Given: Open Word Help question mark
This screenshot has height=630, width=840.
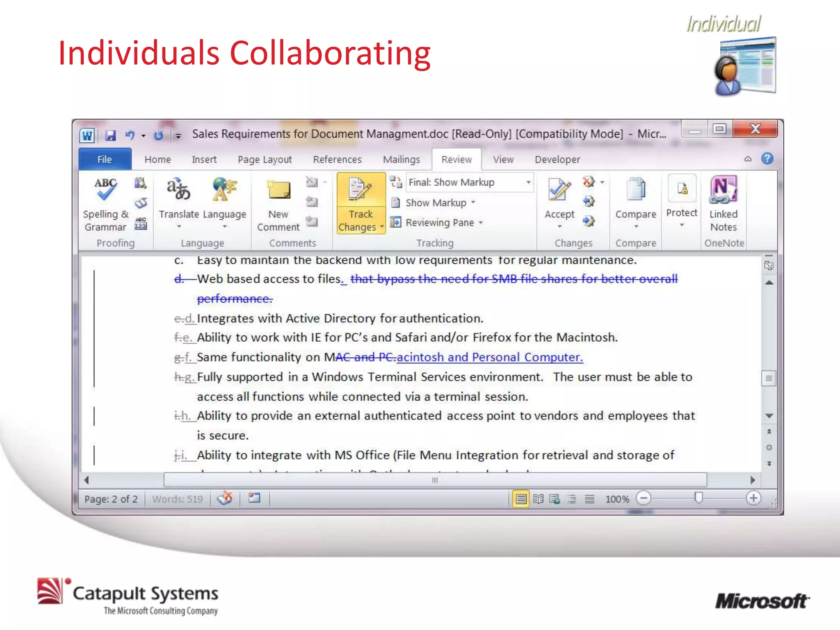Looking at the screenshot, I should [x=767, y=159].
